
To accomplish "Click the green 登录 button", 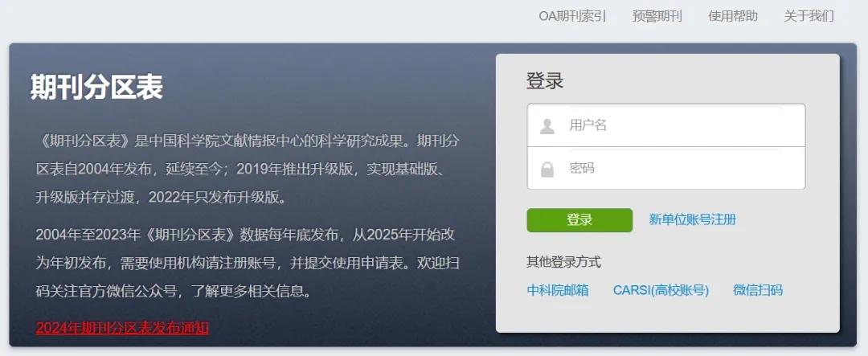I will click(x=579, y=220).
